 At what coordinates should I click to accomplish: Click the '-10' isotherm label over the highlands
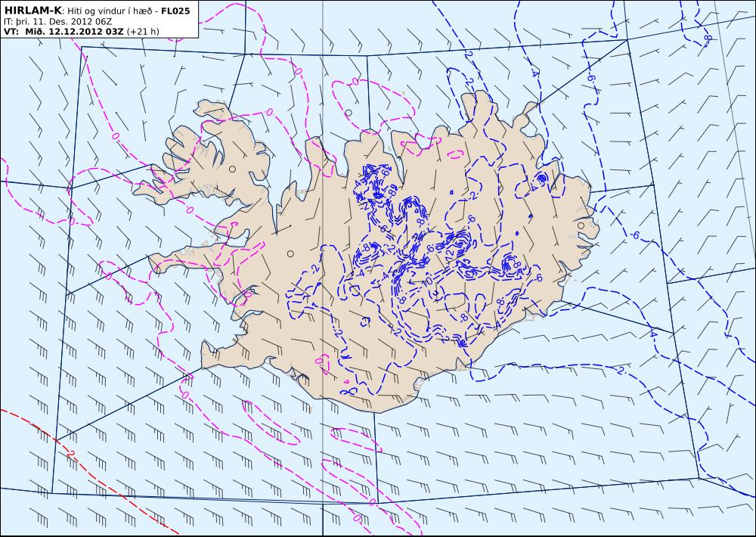point(428,281)
